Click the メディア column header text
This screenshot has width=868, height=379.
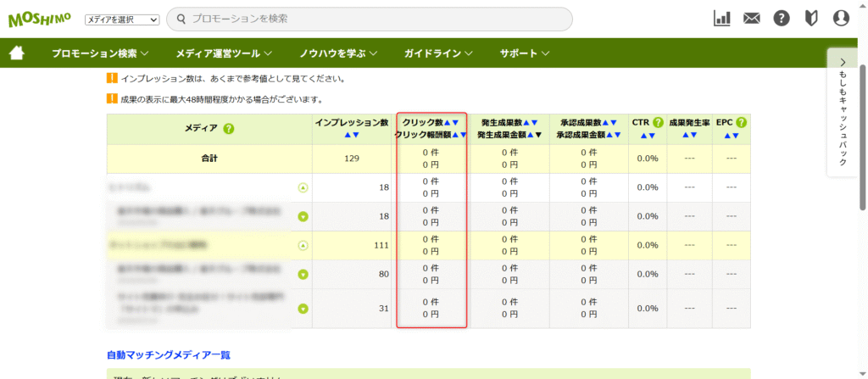point(201,129)
